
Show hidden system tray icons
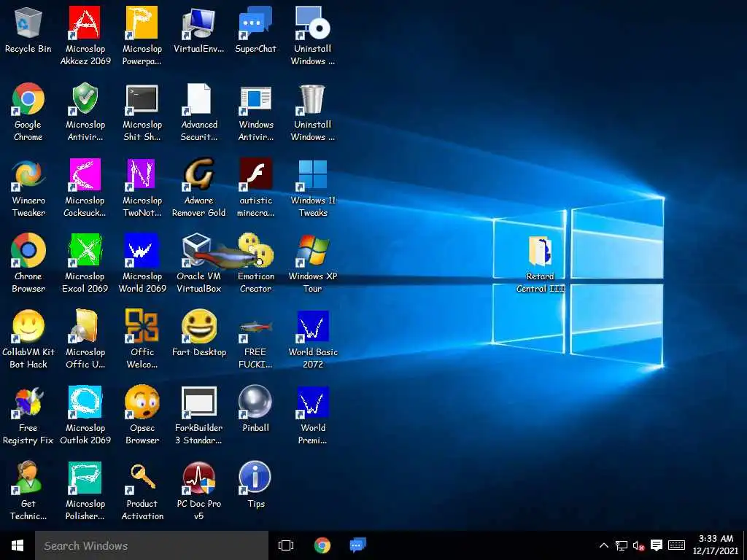coord(603,545)
